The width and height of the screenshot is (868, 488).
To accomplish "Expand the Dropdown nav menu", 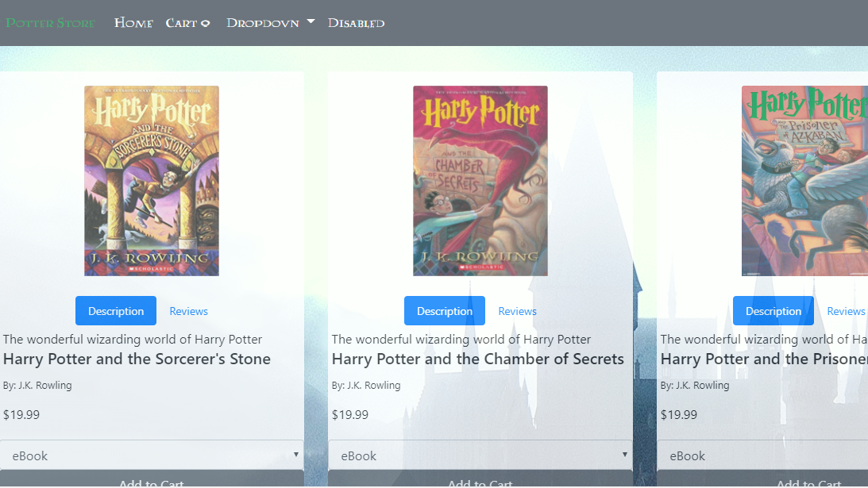I will [271, 23].
